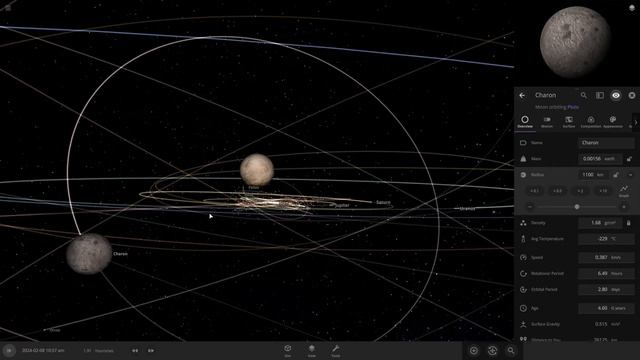Click the orbit/target icon in bottom right
Screen dimensions: 640x360
(492, 351)
